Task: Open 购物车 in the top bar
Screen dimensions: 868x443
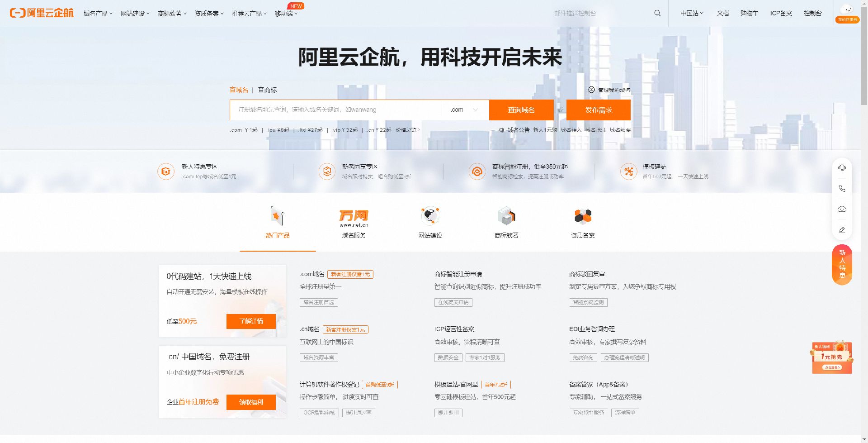Action: 749,13
